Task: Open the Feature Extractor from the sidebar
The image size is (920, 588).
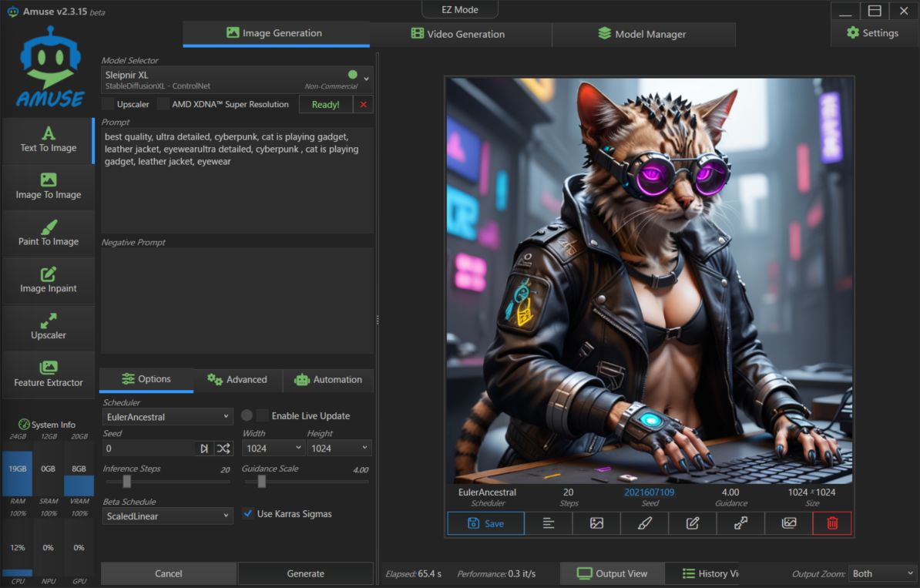Action: click(48, 375)
